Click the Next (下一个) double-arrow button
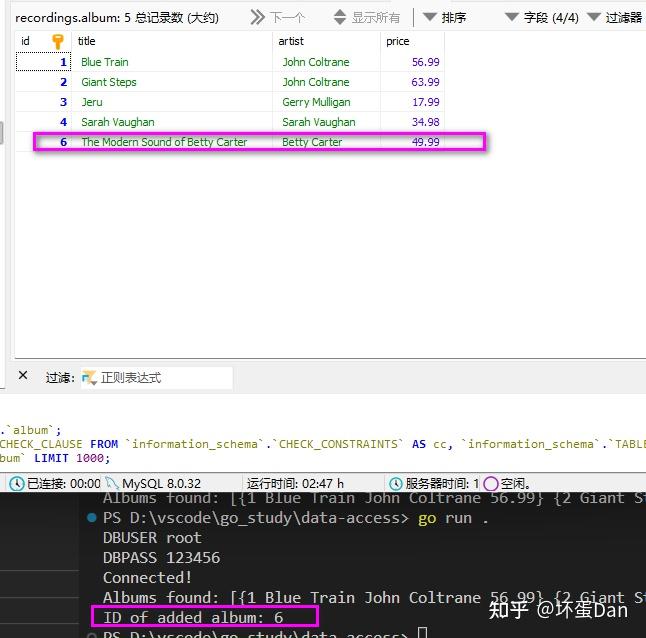This screenshot has width=646, height=638. pyautogui.click(x=278, y=17)
